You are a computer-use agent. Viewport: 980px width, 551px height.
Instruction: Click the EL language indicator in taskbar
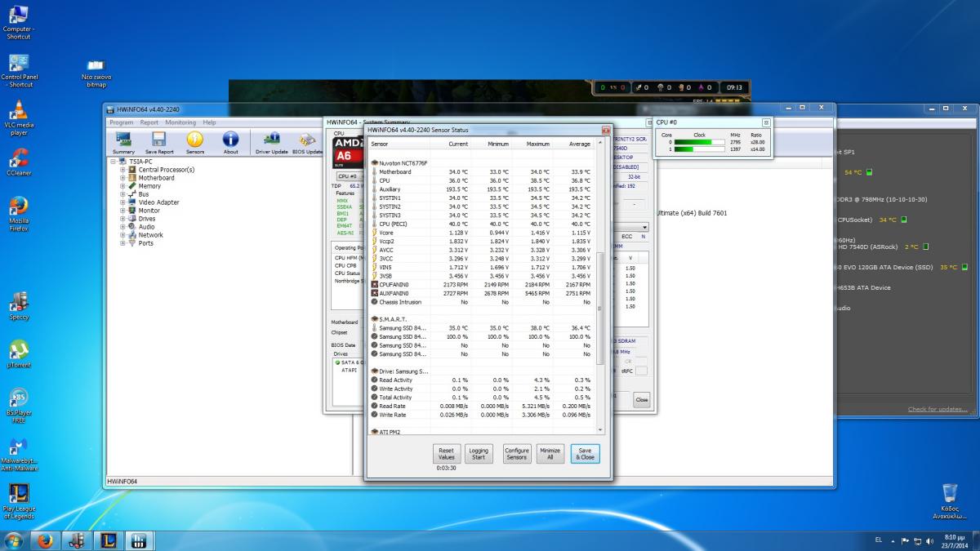(x=879, y=540)
